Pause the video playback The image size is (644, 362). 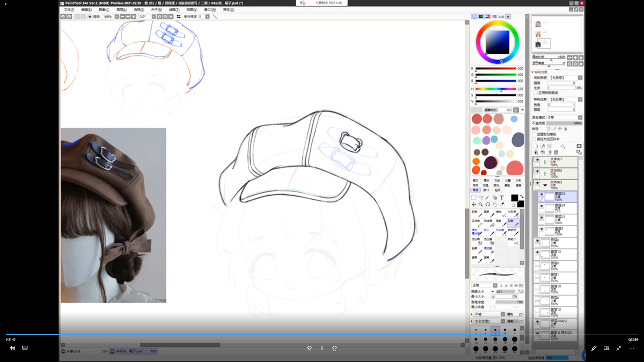coord(322,348)
